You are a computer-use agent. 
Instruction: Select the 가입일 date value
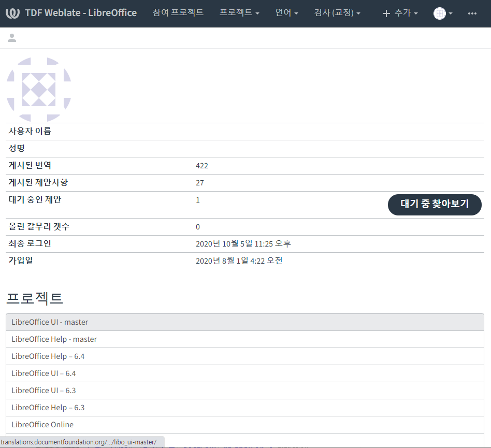(239, 261)
